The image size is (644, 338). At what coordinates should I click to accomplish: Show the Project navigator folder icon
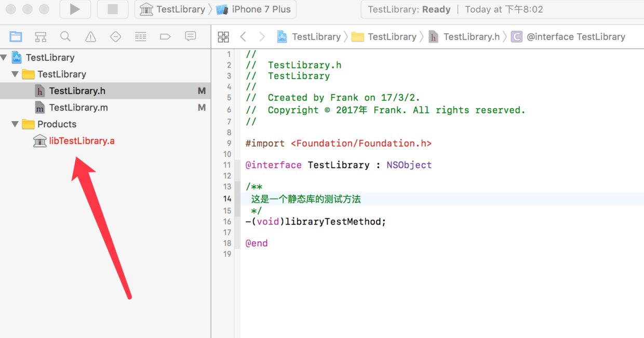pos(16,36)
